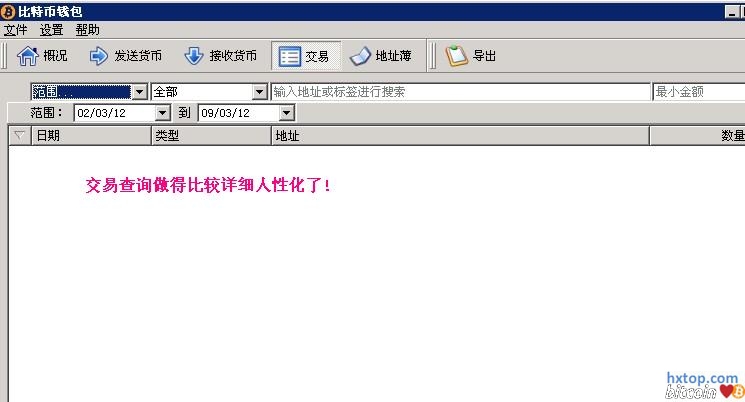Expand the 范围 date range dropdown
This screenshot has height=402, width=745.
[x=139, y=92]
